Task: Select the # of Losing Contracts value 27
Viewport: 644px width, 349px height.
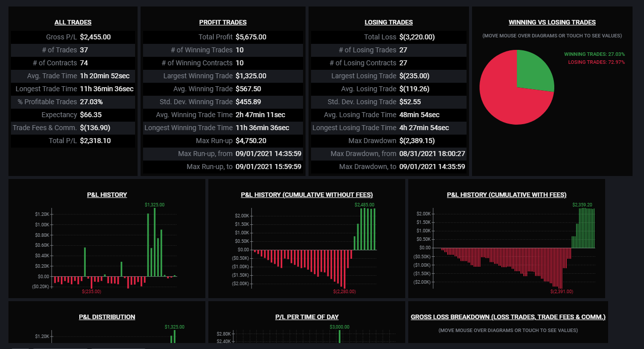Action: (x=403, y=63)
